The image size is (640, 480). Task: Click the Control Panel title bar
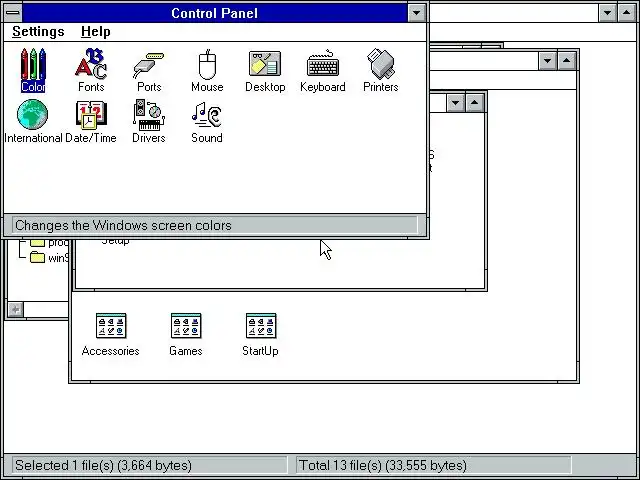[215, 13]
